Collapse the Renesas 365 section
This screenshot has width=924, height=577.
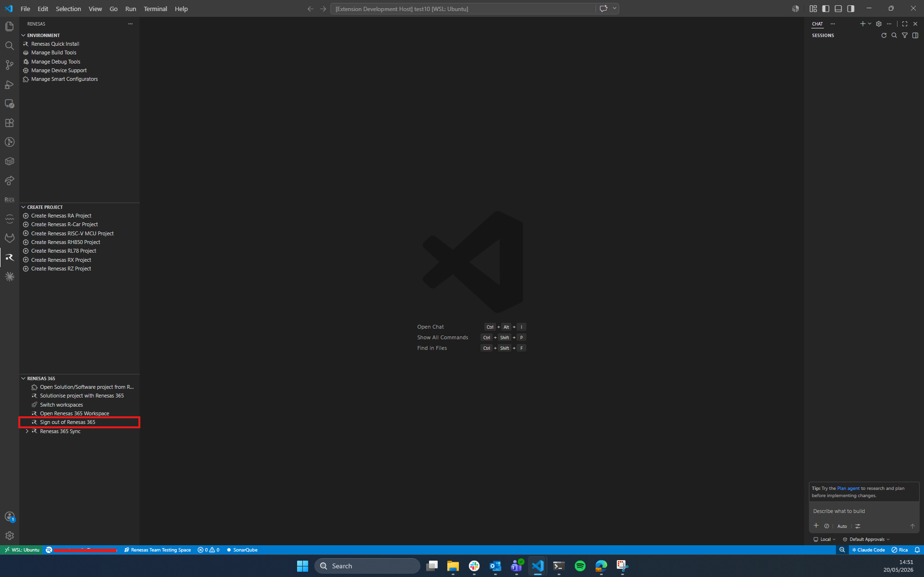click(x=23, y=378)
